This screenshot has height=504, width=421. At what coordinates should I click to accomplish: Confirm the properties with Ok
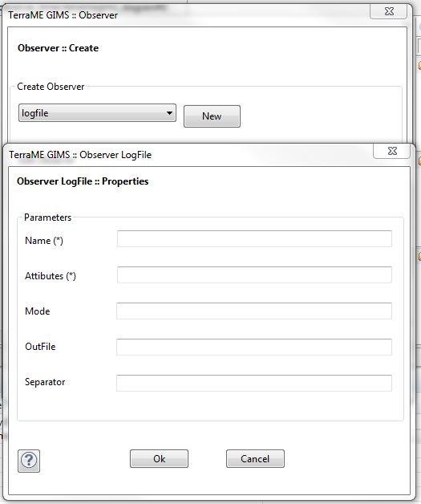pos(159,459)
